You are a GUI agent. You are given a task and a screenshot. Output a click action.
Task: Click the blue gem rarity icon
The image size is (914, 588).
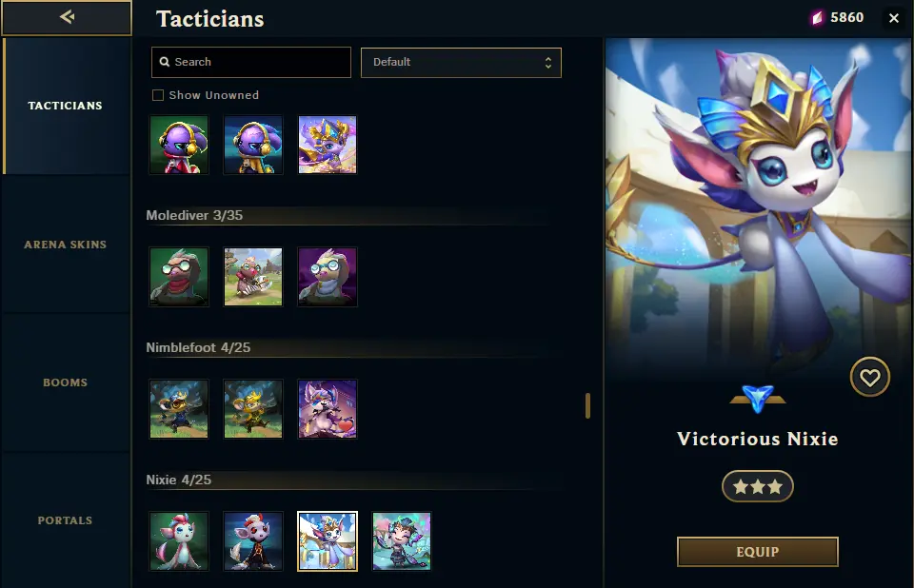pyautogui.click(x=757, y=399)
